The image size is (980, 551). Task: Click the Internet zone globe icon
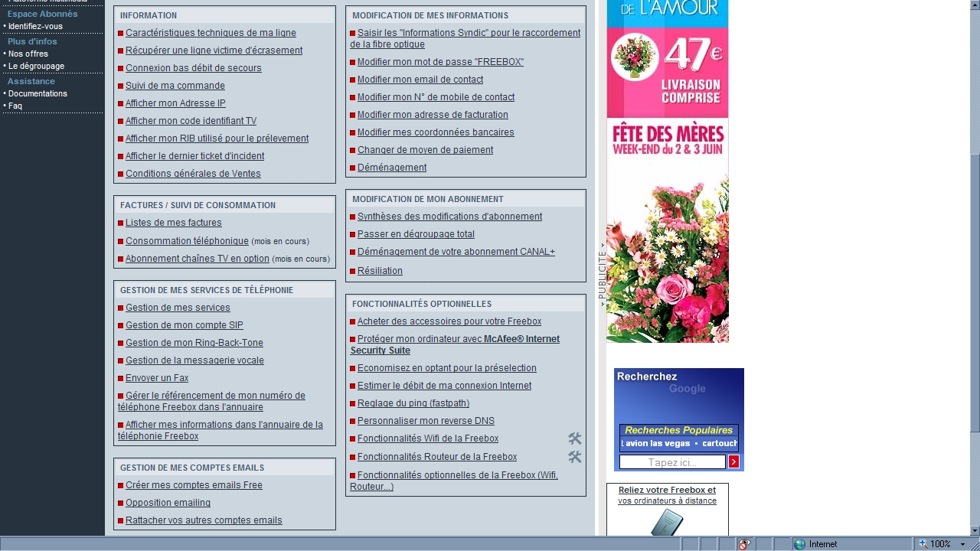[800, 544]
